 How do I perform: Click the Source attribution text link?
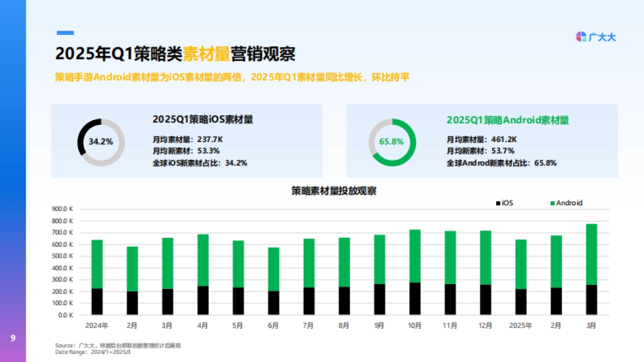pyautogui.click(x=119, y=346)
